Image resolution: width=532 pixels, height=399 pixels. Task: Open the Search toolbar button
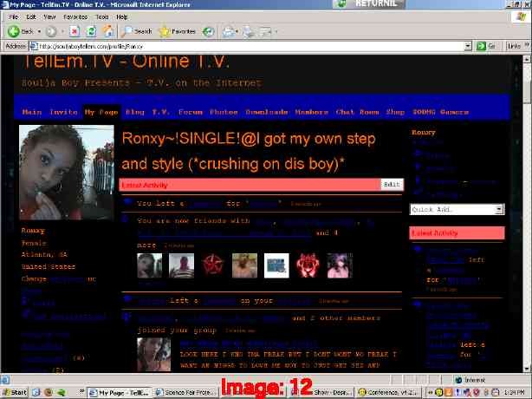(136, 31)
